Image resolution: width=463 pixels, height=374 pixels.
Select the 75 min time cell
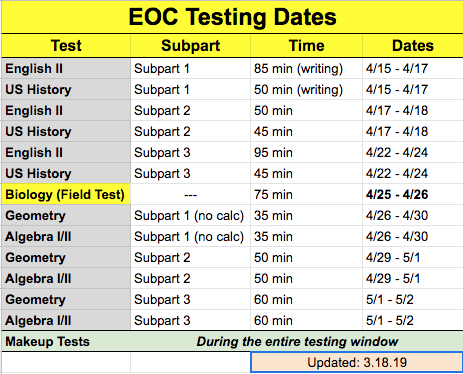[x=306, y=194]
